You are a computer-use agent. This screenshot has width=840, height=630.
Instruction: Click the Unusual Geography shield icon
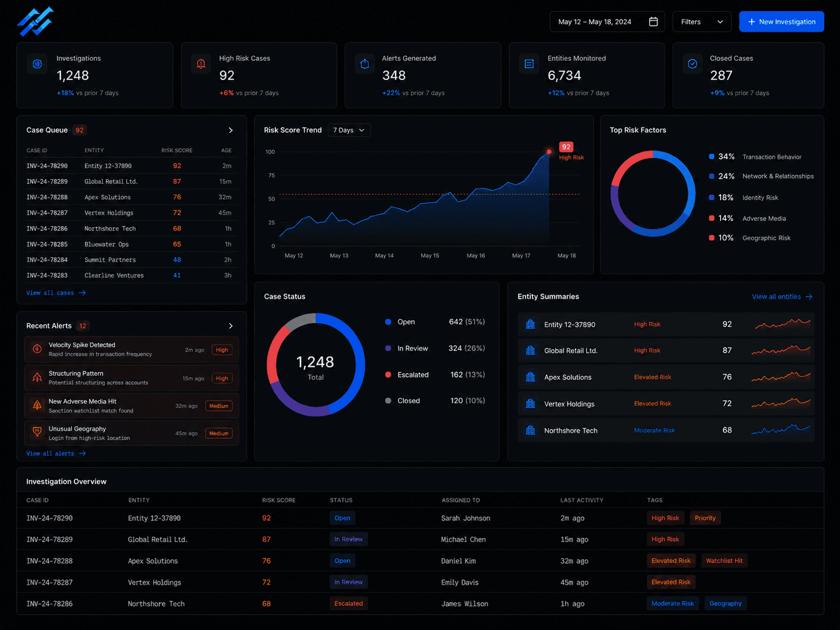click(37, 432)
